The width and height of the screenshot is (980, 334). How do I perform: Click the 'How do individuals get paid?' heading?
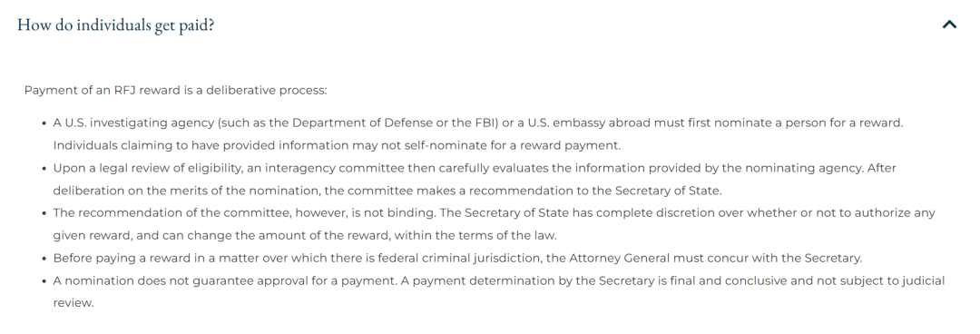(116, 25)
